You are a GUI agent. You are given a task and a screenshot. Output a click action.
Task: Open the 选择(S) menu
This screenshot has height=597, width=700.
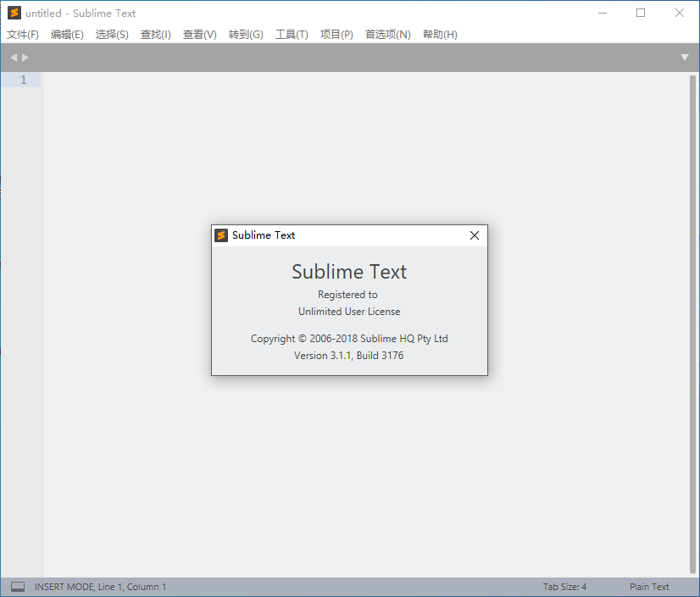(x=112, y=35)
